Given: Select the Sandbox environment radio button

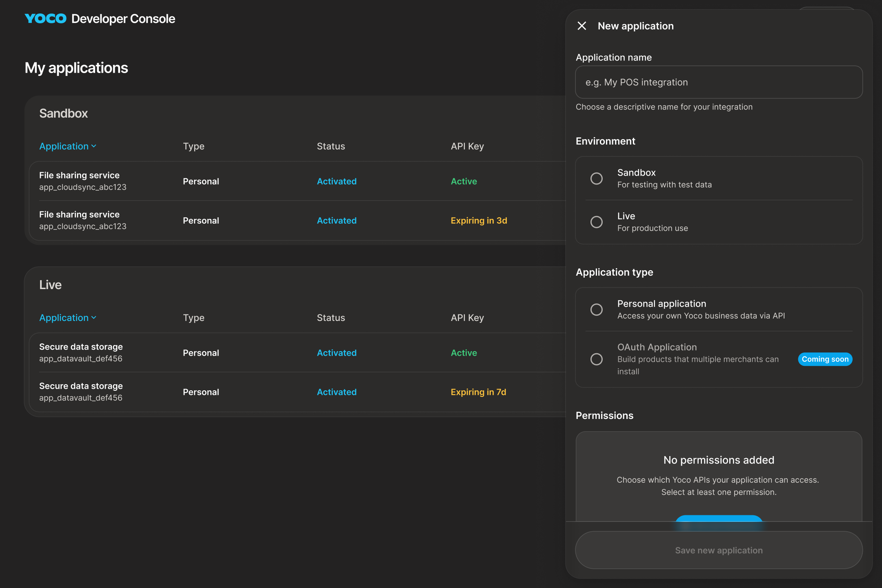Looking at the screenshot, I should click(597, 178).
